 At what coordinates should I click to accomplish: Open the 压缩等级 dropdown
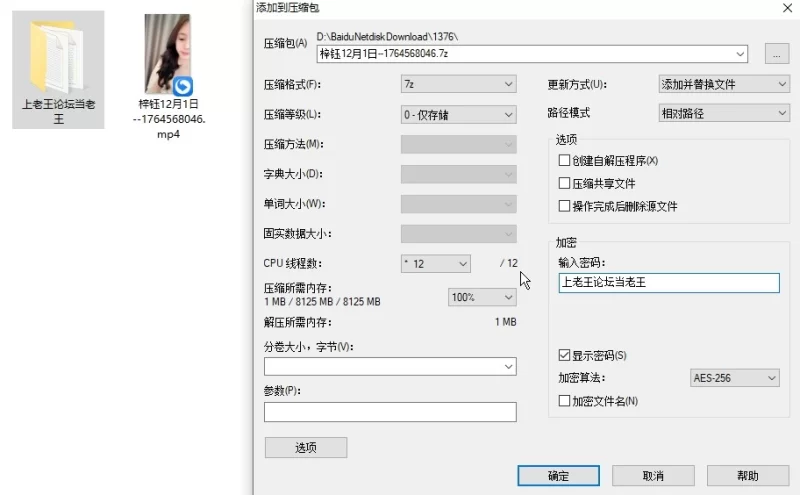pyautogui.click(x=458, y=114)
